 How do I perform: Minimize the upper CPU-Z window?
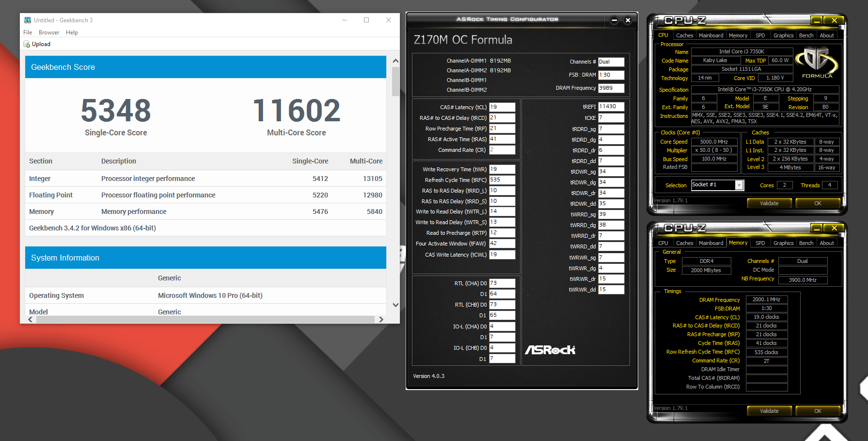click(x=817, y=20)
